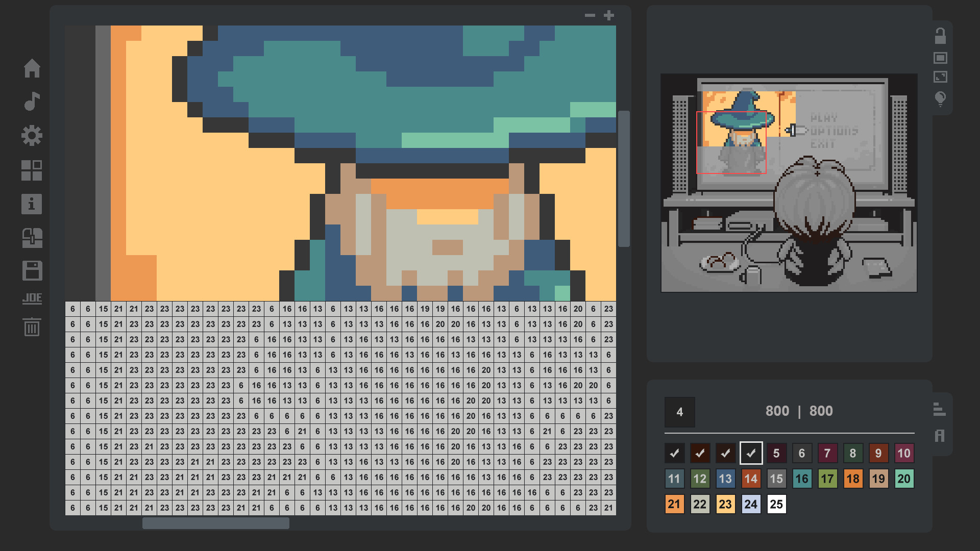Save your coloring progress

(x=33, y=271)
